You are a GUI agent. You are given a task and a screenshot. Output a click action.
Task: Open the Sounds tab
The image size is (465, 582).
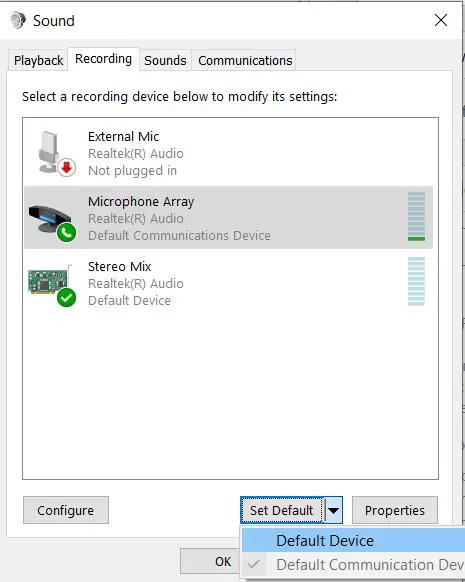tap(165, 60)
